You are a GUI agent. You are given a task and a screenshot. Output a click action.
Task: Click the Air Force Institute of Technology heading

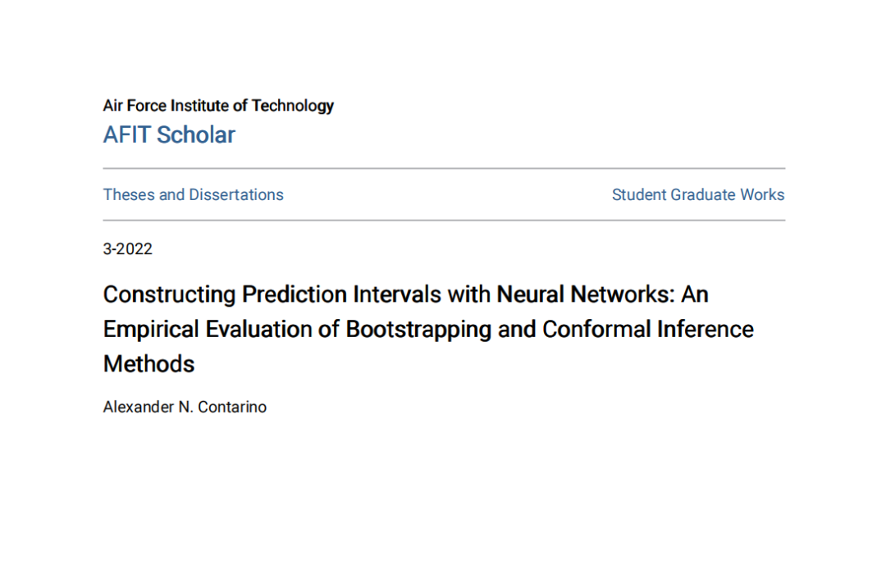pyautogui.click(x=218, y=105)
